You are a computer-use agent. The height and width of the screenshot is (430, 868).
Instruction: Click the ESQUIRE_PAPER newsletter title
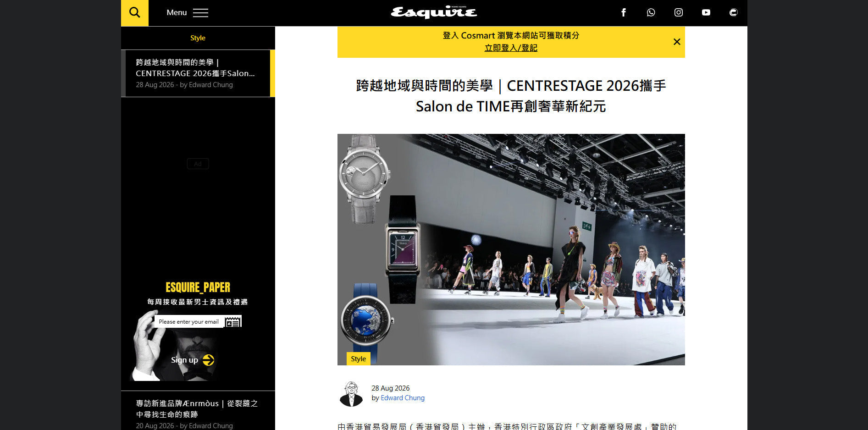(198, 287)
